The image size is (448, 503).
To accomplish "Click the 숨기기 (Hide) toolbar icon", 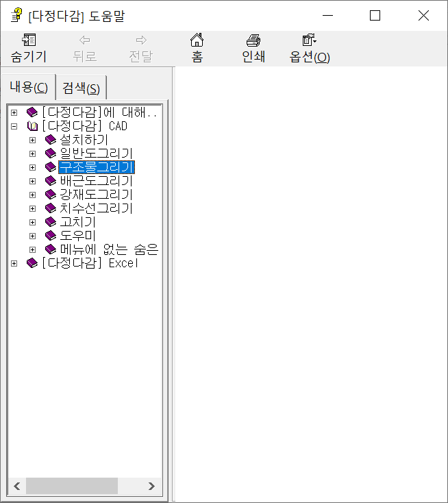I will (29, 40).
